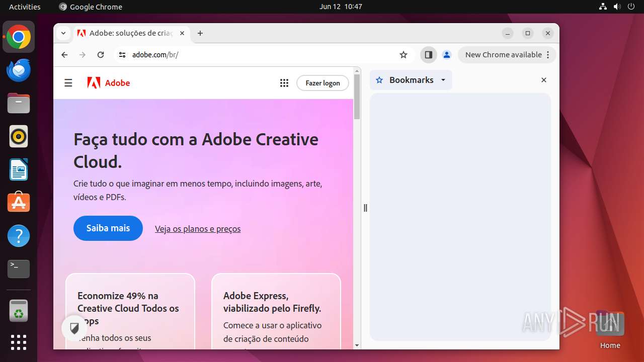This screenshot has height=362, width=644.
Task: Launch Google Chrome from the dock
Action: coord(19,37)
